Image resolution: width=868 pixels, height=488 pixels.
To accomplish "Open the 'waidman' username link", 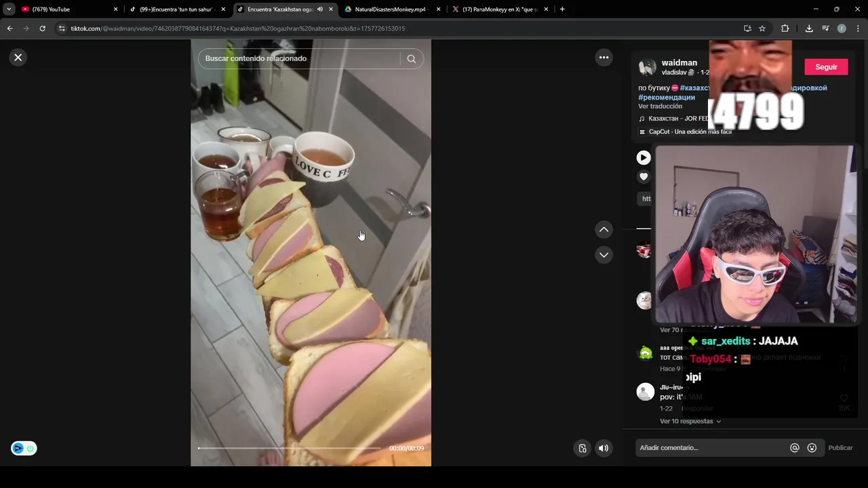I will pyautogui.click(x=679, y=62).
